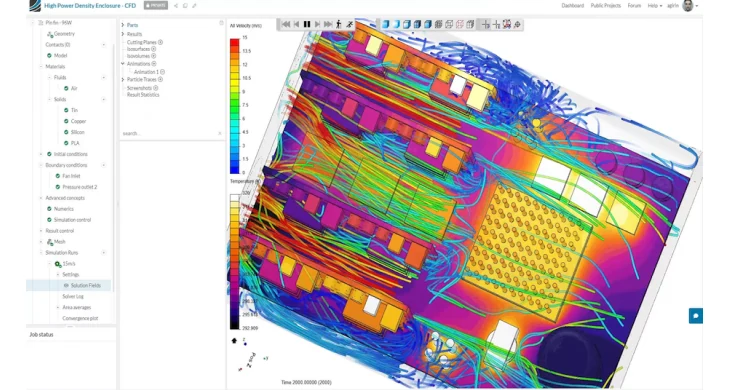Click the first blue cube view icon
The height and width of the screenshot is (390, 730).
point(386,24)
